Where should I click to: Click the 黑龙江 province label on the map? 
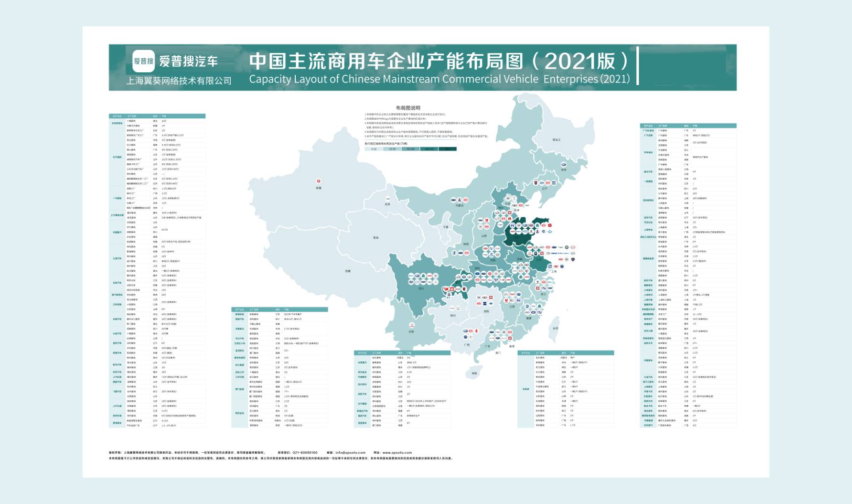556,140
